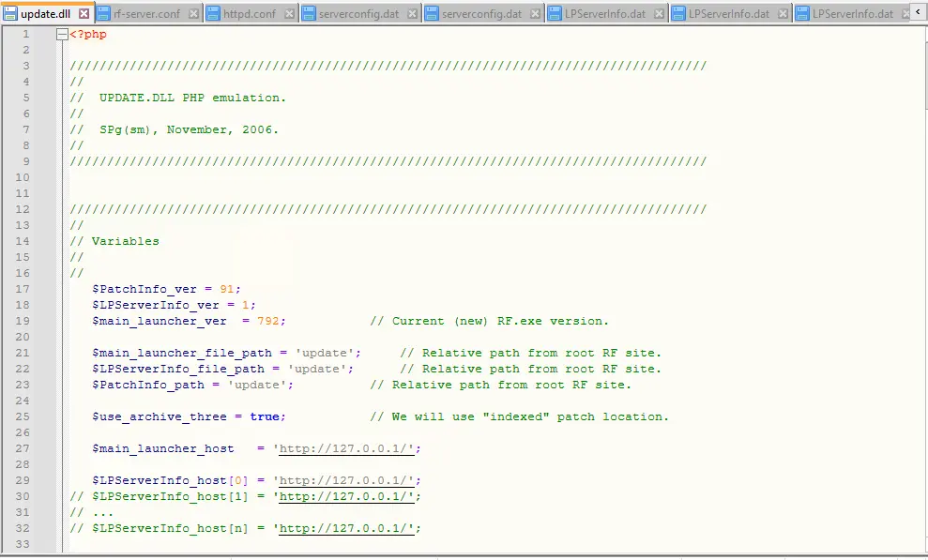Open the $LPServerInfo_host[0] URL link
This screenshot has width=928, height=560.
346,480
